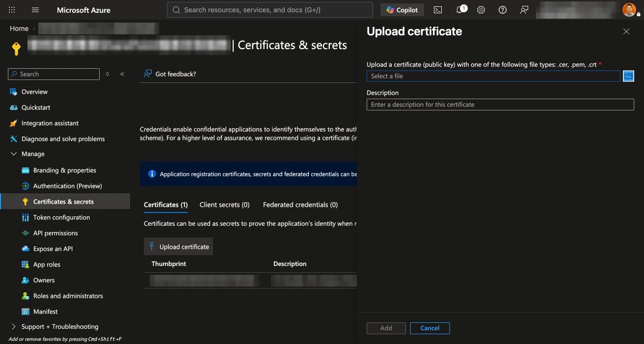
Task: Click the API permissions icon
Action: (x=26, y=233)
